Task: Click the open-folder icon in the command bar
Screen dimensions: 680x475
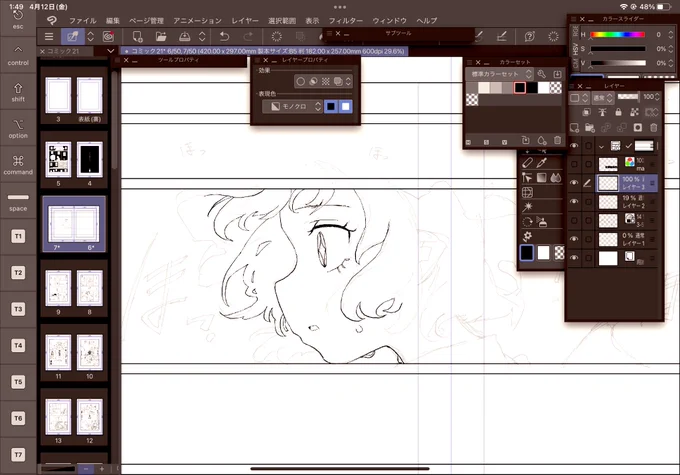Action: coord(161,37)
